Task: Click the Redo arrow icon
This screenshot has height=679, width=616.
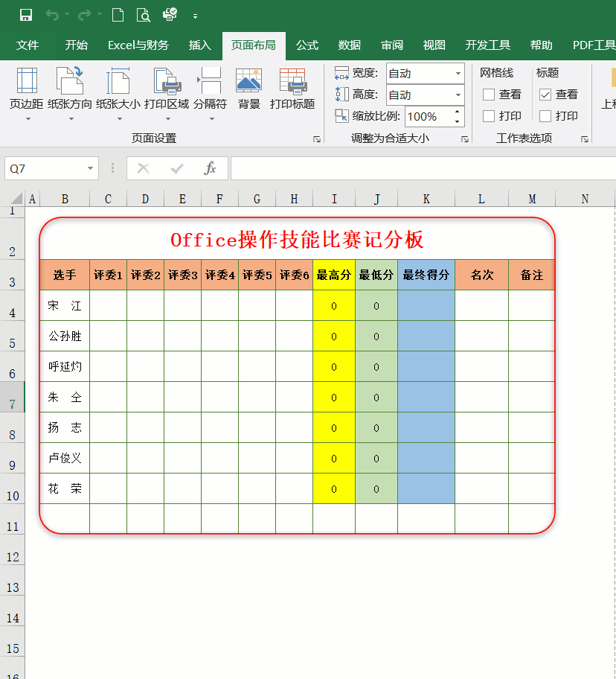Action: 84,15
